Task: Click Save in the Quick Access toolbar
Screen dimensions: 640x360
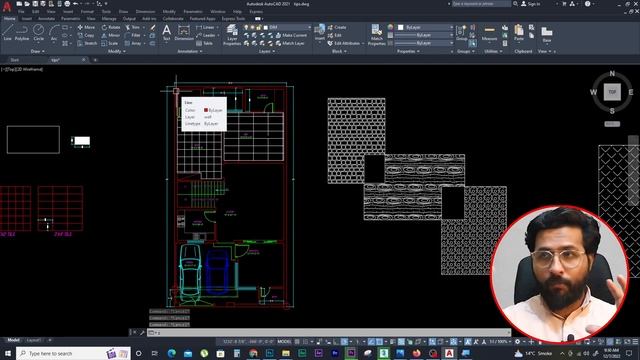Action: (x=35, y=4)
